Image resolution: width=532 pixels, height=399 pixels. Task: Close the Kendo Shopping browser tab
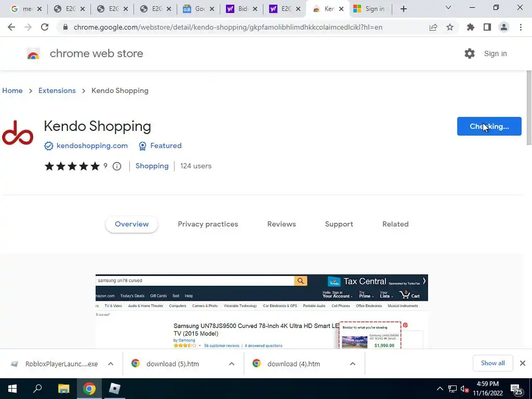pos(341,9)
